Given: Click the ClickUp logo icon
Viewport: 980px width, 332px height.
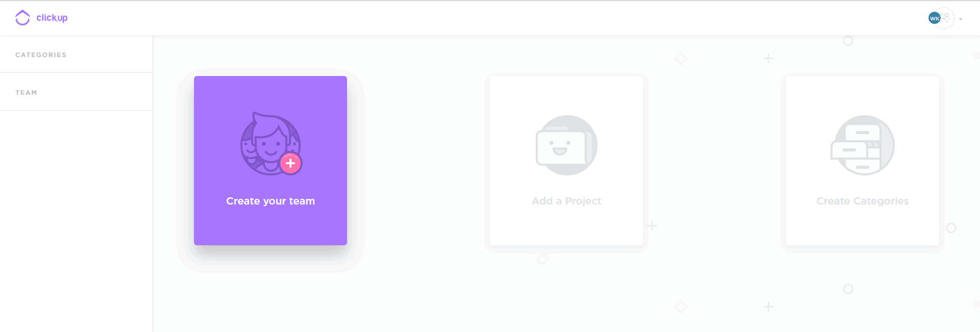Looking at the screenshot, I should point(22,18).
